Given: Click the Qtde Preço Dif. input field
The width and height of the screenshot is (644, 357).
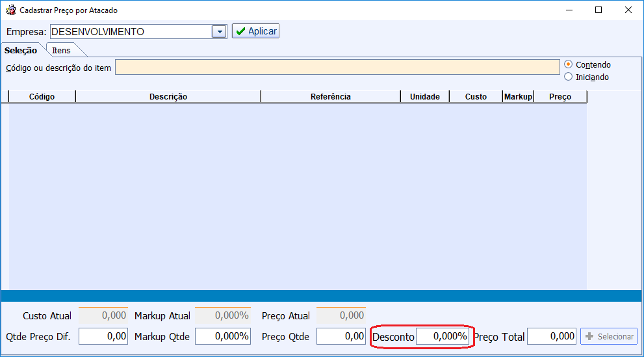Looking at the screenshot, I should click(x=104, y=336).
